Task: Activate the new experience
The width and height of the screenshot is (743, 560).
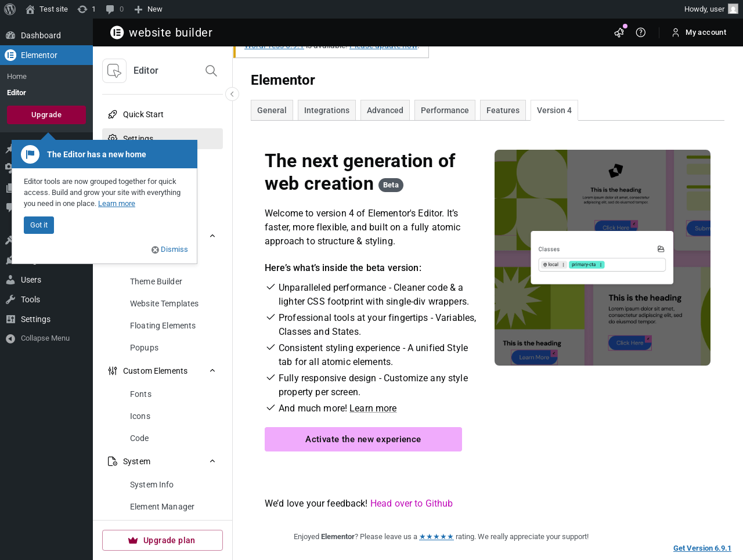Action: coord(363,439)
